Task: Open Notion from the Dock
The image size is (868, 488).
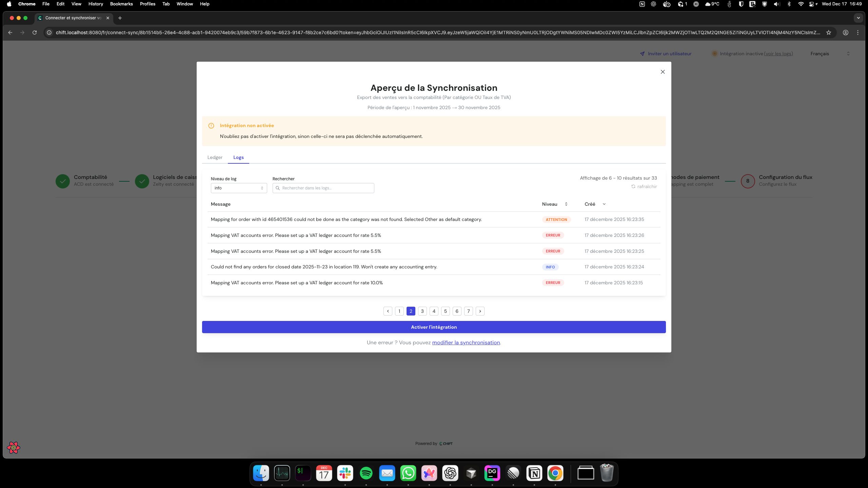Action: coord(534,473)
